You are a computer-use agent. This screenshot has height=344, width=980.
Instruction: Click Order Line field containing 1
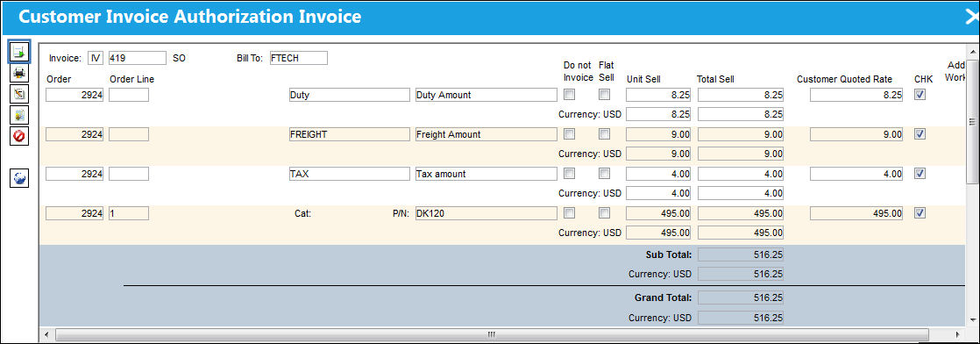(129, 213)
